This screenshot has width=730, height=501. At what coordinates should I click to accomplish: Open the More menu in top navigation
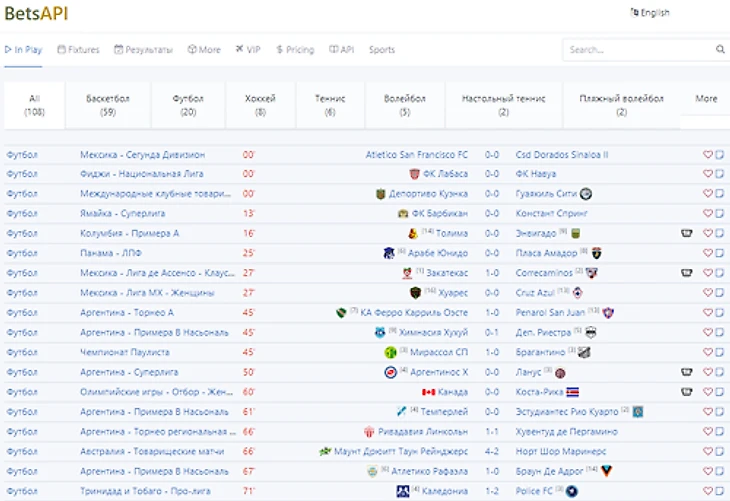tap(203, 49)
